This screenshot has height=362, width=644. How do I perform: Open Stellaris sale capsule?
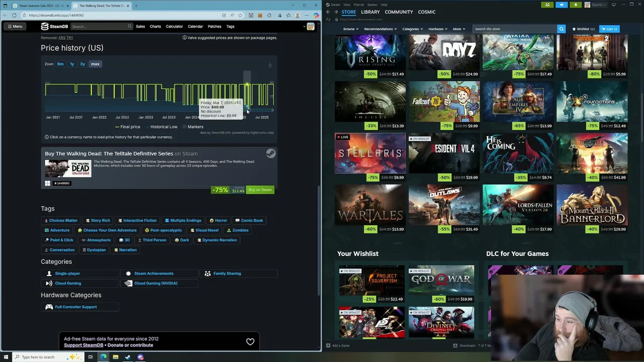coord(370,157)
